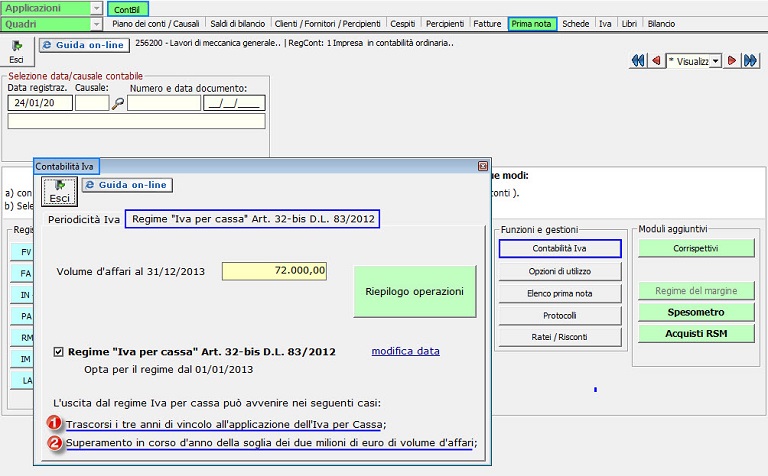Viewport: 768px width, 476px height.
Task: Click the document date field
Action: point(235,103)
